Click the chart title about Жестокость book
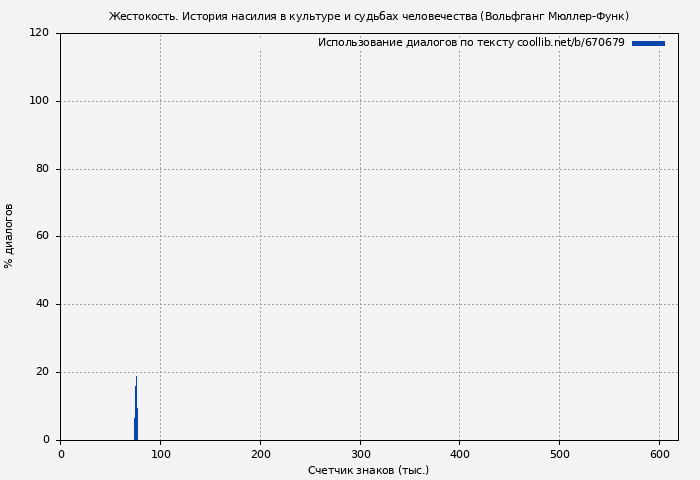 (x=368, y=16)
